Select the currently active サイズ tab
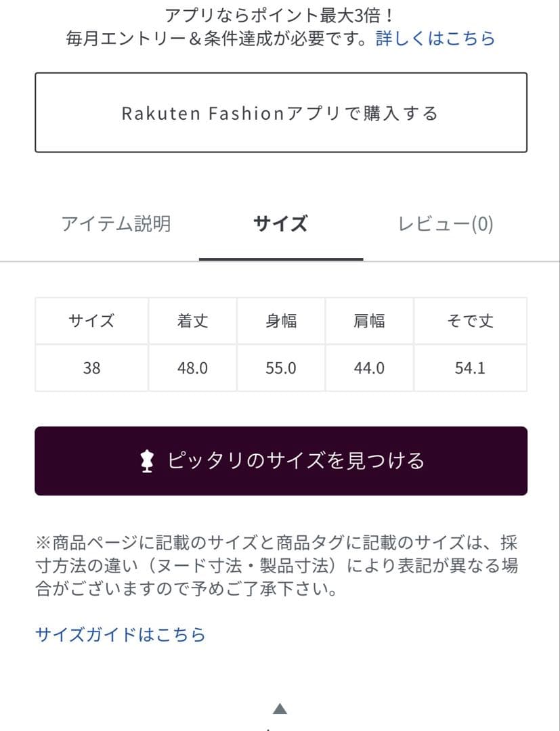This screenshot has width=560, height=731. coord(280,223)
